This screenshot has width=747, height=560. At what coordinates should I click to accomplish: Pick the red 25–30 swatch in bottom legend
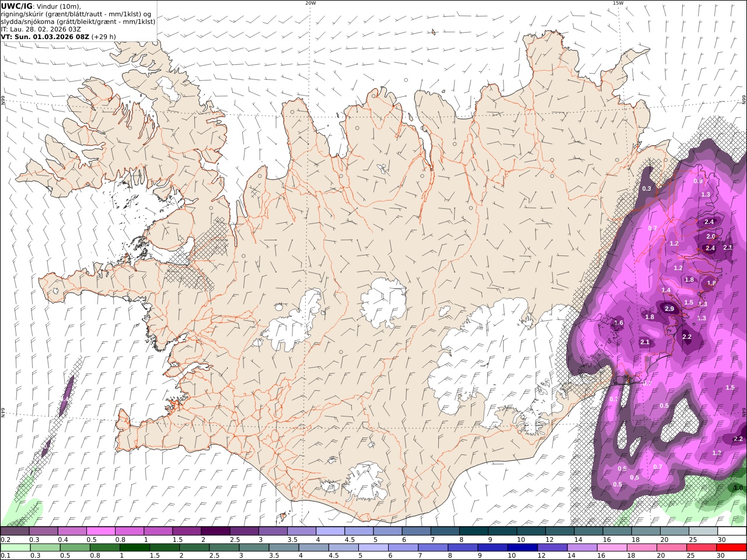[701, 548]
